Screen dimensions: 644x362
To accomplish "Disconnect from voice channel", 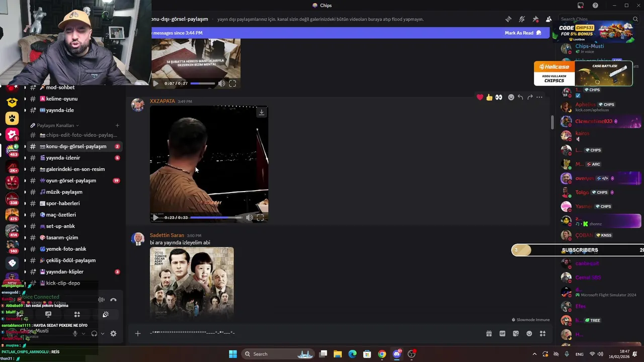I will [113, 300].
